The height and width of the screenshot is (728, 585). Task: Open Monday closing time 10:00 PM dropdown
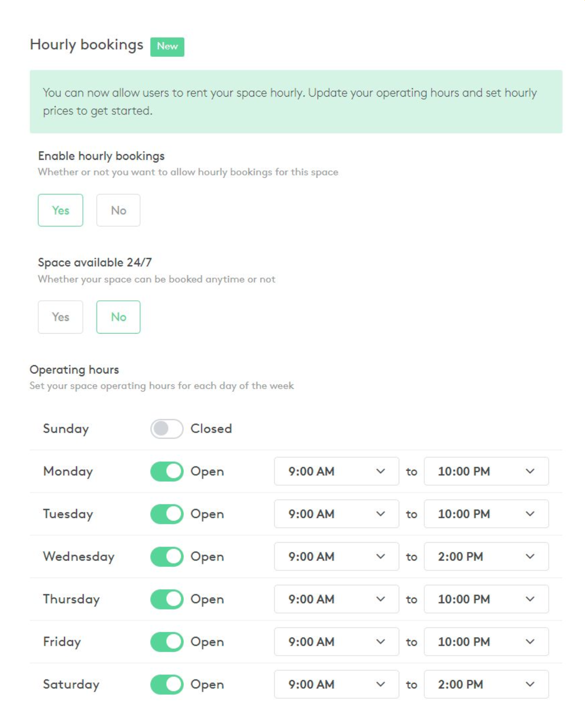(486, 471)
